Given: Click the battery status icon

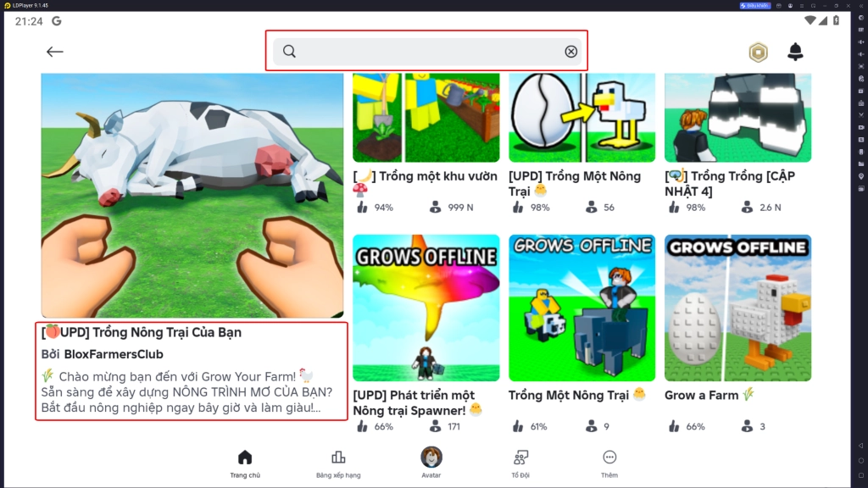Looking at the screenshot, I should [836, 21].
